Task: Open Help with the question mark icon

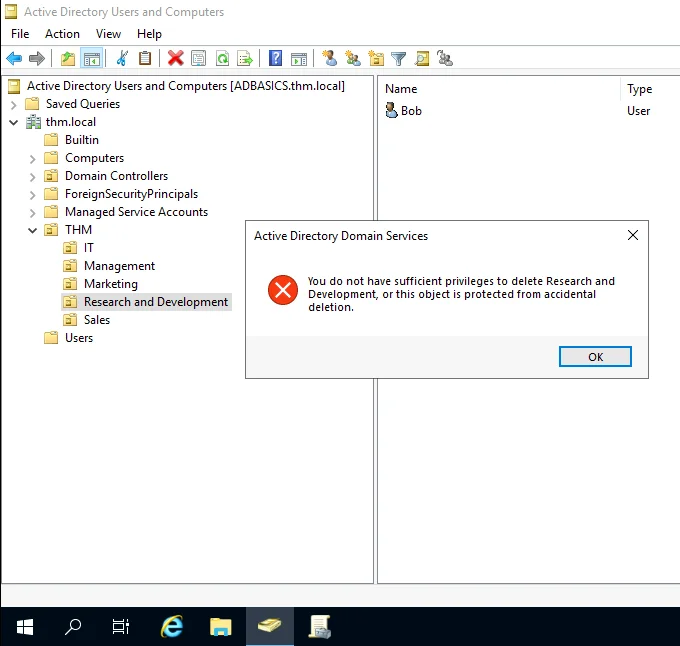Action: click(275, 58)
